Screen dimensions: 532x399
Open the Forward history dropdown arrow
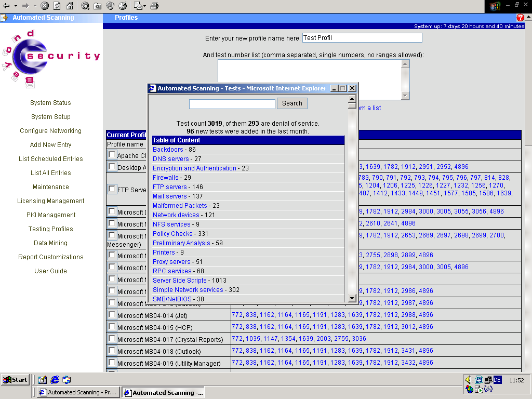point(35,6)
